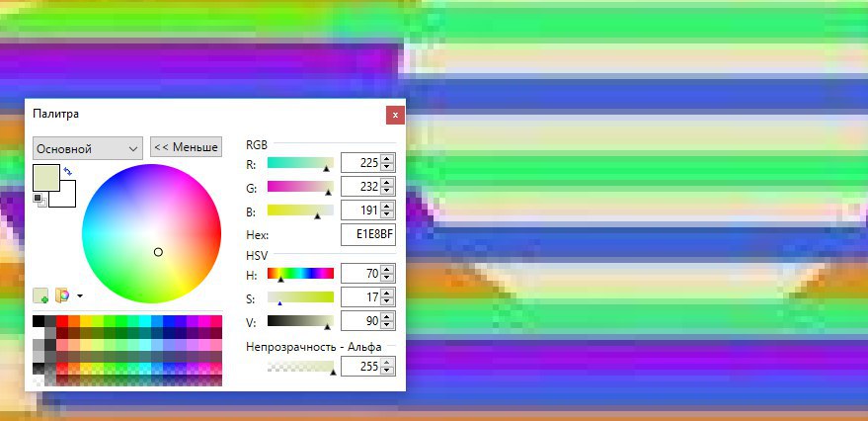
Task: Increase V value with up arrow
Action: pyautogui.click(x=387, y=317)
